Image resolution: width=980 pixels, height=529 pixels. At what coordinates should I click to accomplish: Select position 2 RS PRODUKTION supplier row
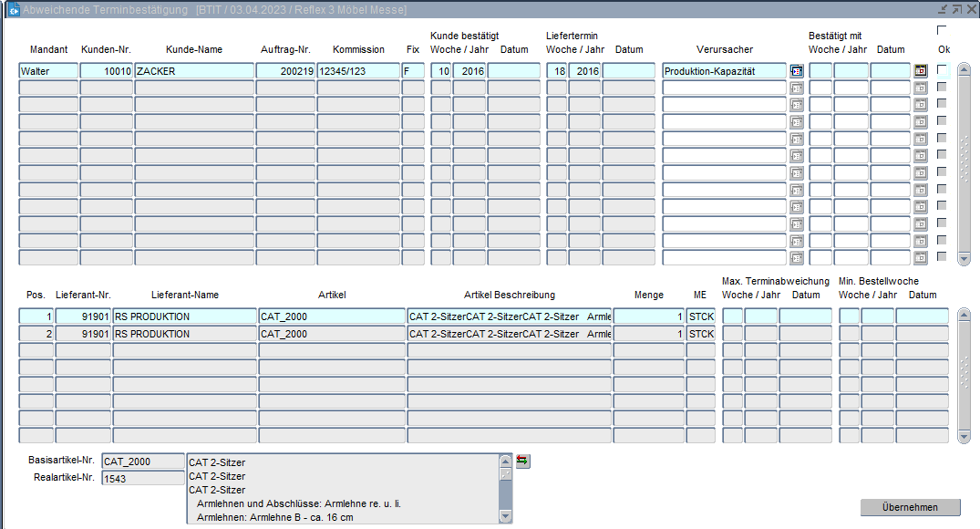[x=184, y=334]
